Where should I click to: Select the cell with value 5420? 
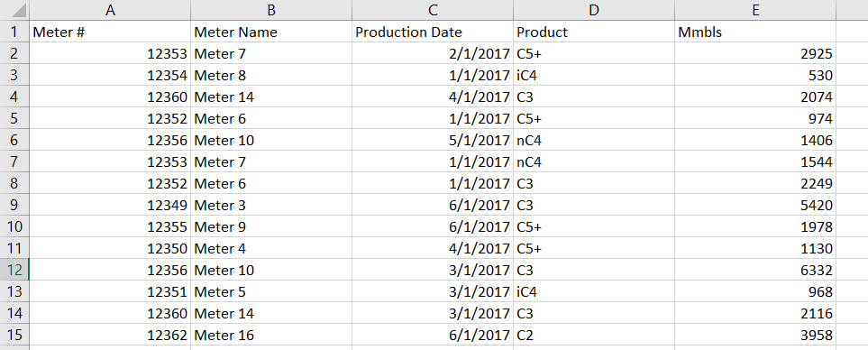pyautogui.click(x=755, y=206)
